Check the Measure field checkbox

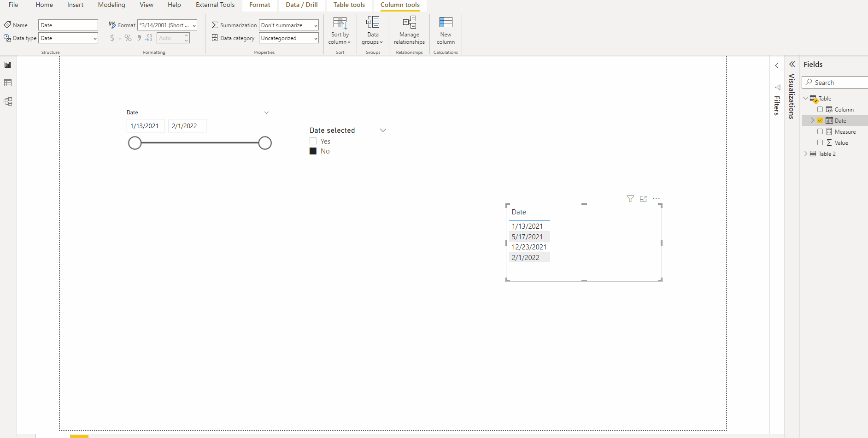pos(820,131)
